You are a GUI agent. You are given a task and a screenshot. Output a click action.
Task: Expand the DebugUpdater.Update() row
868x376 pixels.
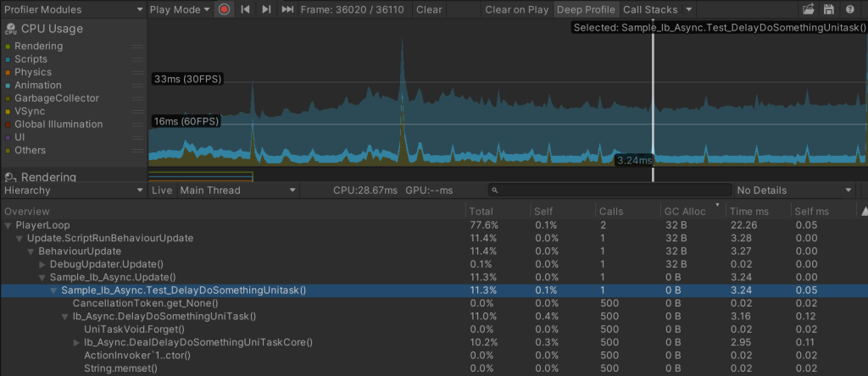[43, 264]
